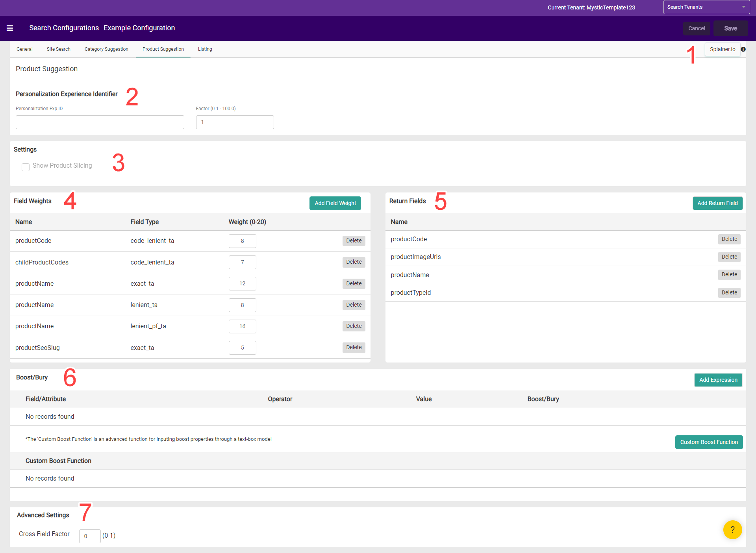Click the Personalization Exp ID field
Screen dimensions: 756x553
tap(100, 122)
